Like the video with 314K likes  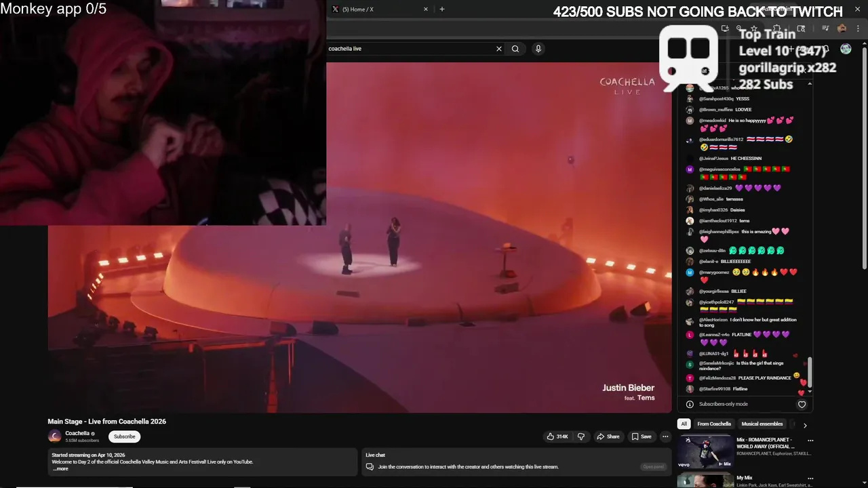(557, 436)
